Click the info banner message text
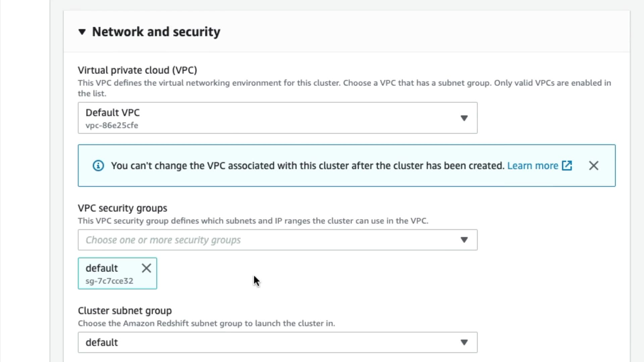 [307, 166]
